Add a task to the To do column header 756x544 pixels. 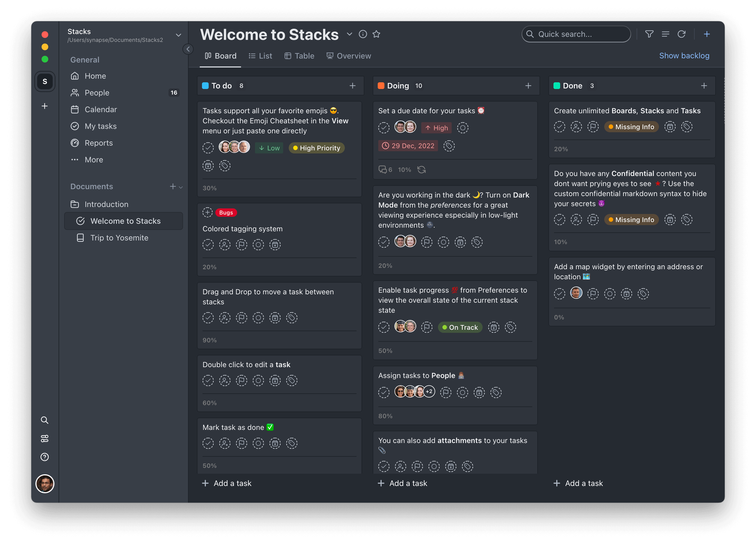352,86
